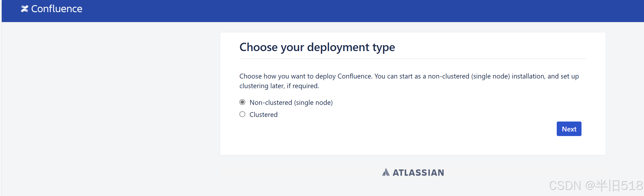
Task: Click the deployment description paragraph
Action: pos(409,81)
